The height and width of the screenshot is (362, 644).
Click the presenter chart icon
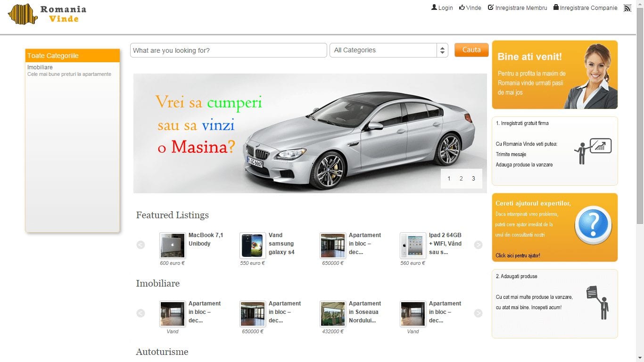click(593, 151)
